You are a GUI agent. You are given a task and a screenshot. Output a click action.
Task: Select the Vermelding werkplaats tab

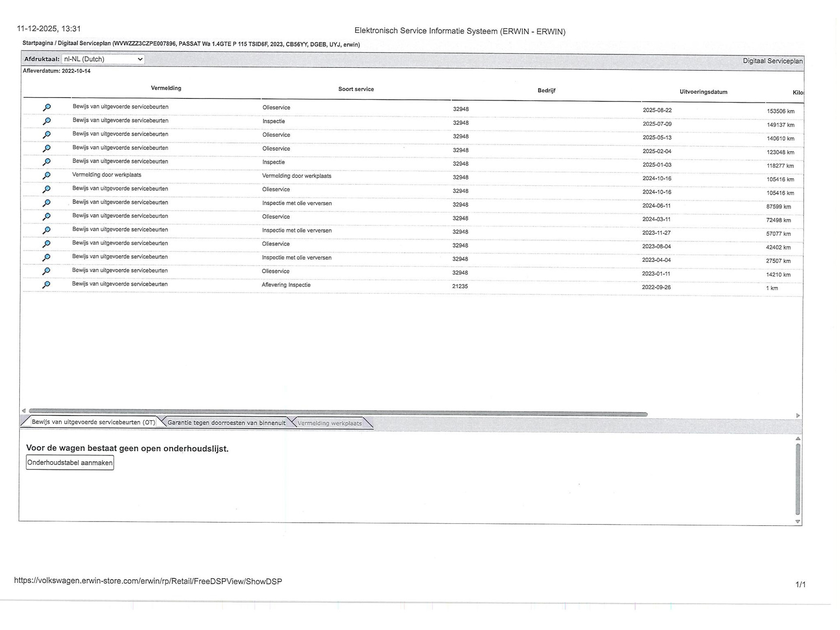(329, 423)
